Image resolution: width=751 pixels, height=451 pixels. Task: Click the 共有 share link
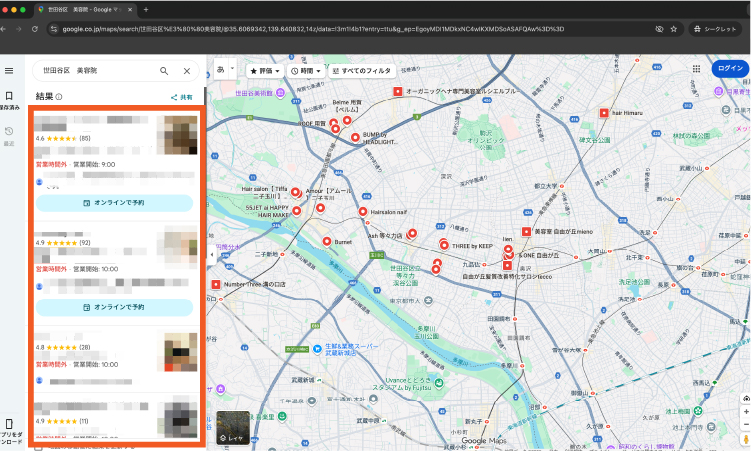click(181, 97)
